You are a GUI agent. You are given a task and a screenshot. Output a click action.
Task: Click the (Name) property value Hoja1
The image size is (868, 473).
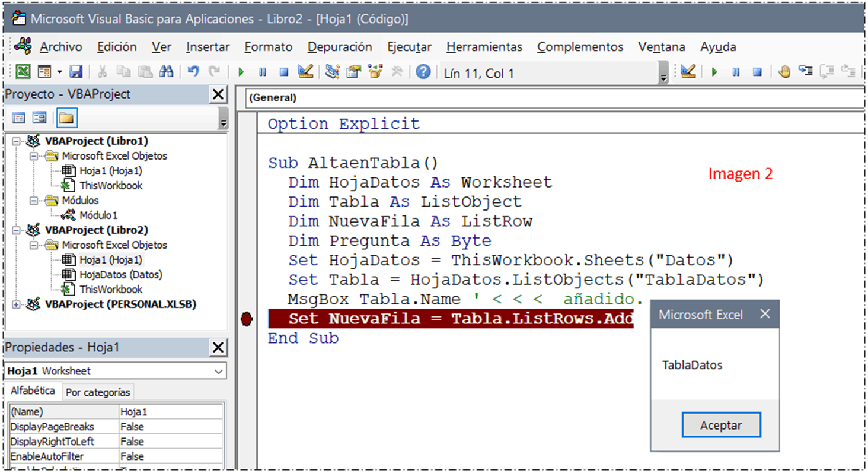171,411
